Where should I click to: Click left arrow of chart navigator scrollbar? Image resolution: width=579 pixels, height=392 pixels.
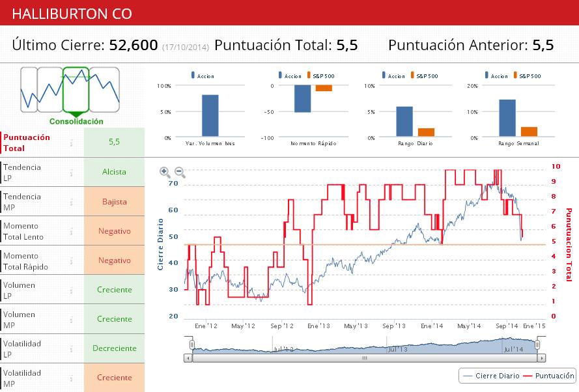click(x=188, y=358)
